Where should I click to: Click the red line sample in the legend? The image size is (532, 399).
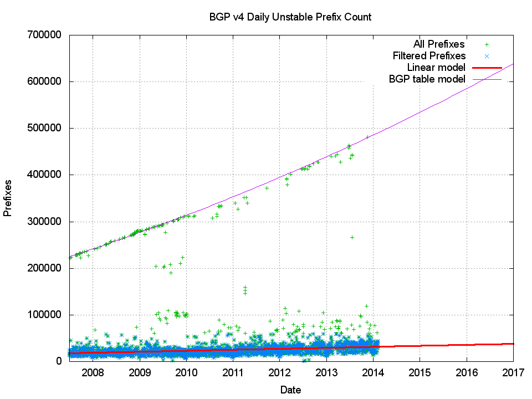point(487,68)
